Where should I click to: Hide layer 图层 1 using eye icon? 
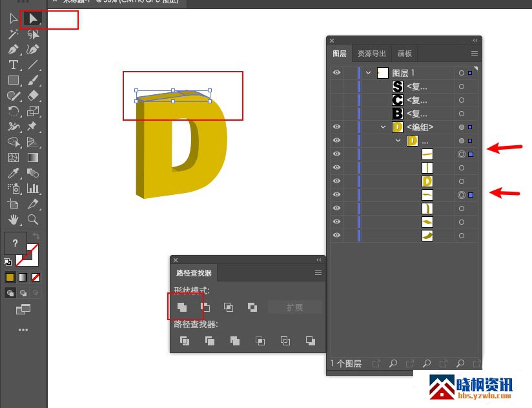click(336, 73)
